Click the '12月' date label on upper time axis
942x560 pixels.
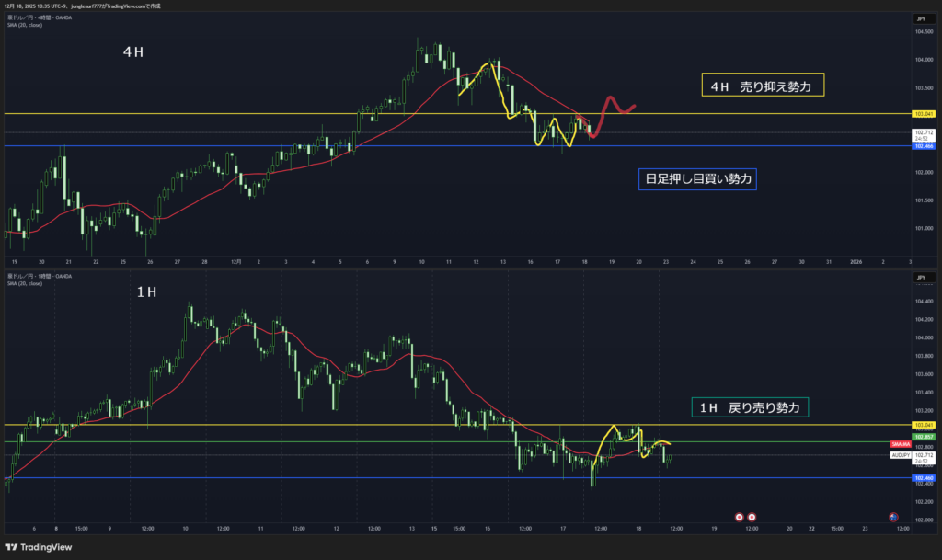click(x=235, y=261)
